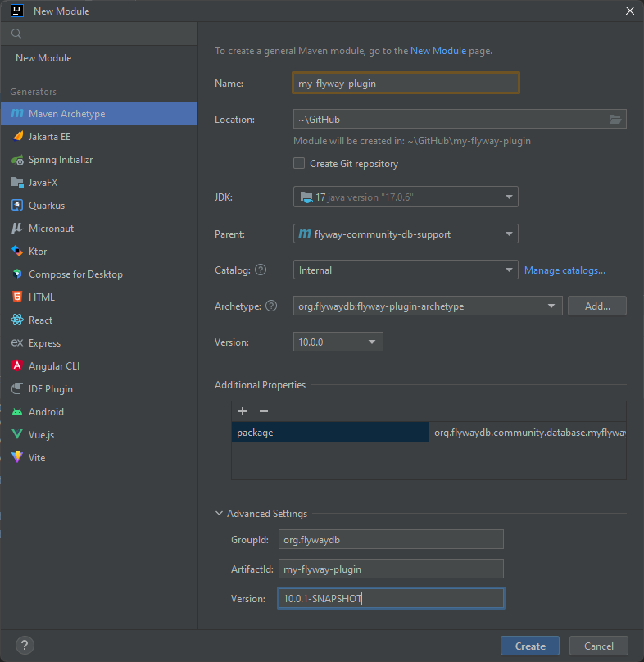Open the JDK dropdown
The image size is (644, 662).
pyautogui.click(x=406, y=197)
